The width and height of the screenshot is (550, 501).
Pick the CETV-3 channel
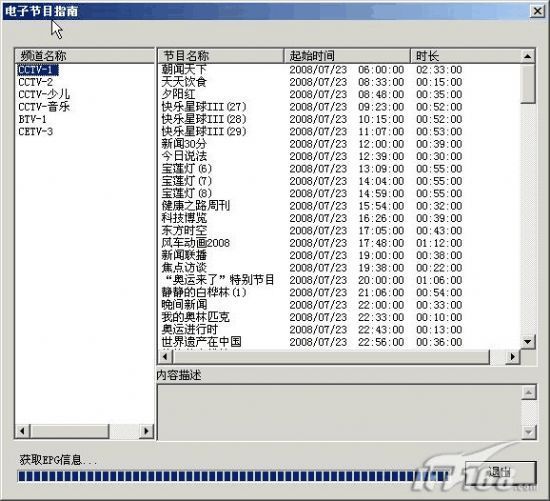(35, 132)
